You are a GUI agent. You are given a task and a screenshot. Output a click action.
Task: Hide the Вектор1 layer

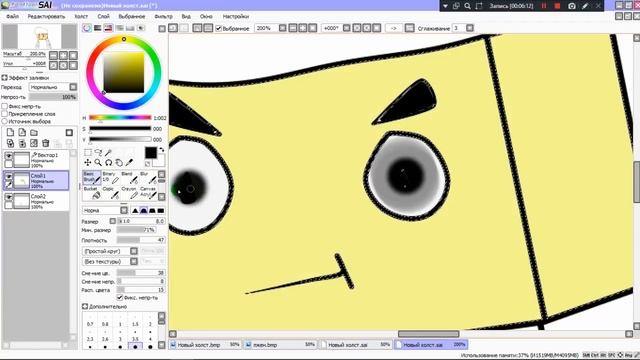pos(9,156)
